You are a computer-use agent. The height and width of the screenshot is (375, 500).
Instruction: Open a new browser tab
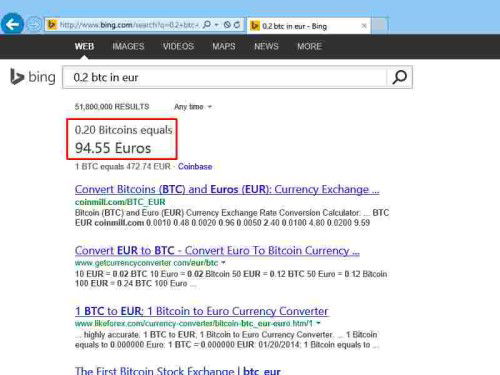(379, 25)
